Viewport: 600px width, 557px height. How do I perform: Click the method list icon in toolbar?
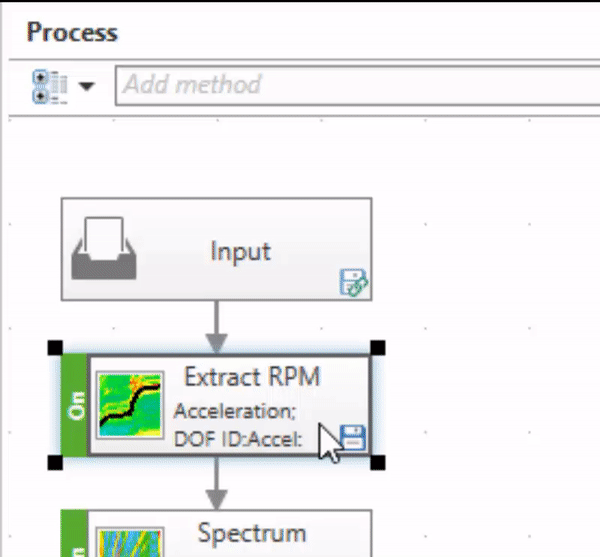[x=50, y=85]
